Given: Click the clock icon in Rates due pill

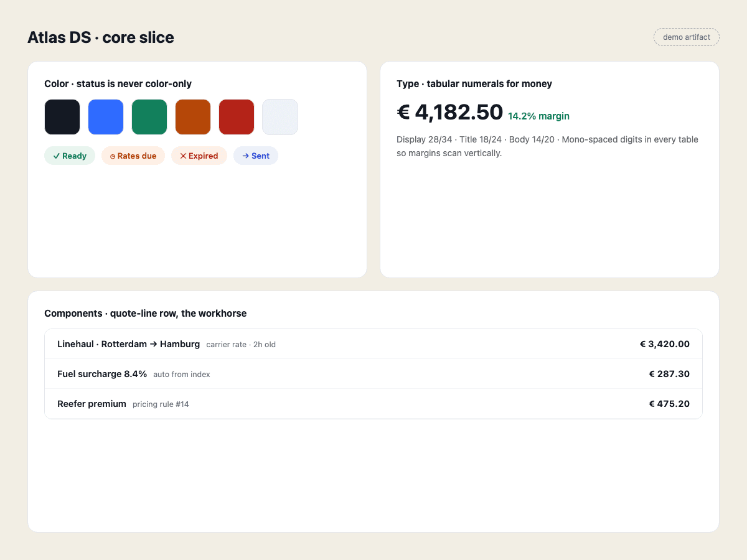Looking at the screenshot, I should tap(113, 157).
